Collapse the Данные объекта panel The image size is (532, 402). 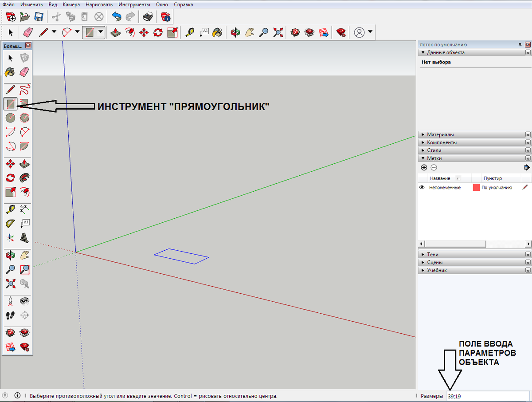coord(423,52)
